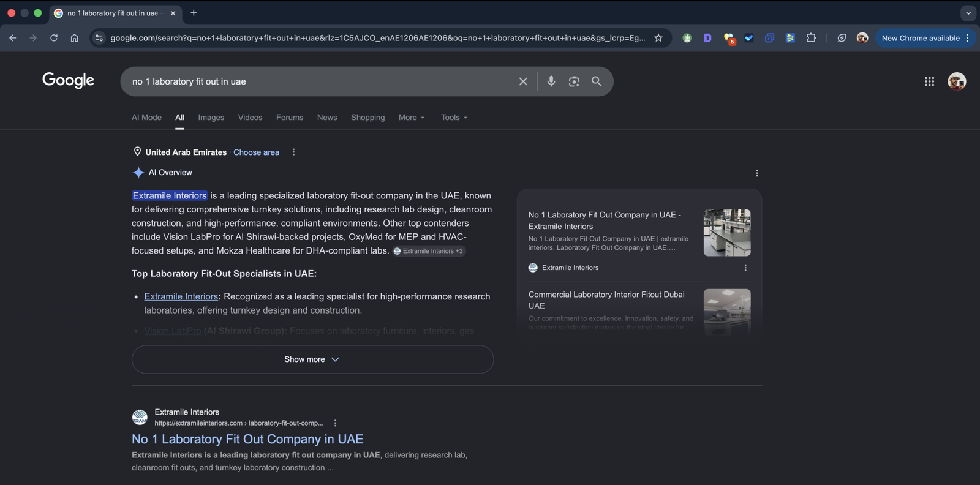
Task: Switch to the Videos tab
Action: (250, 118)
